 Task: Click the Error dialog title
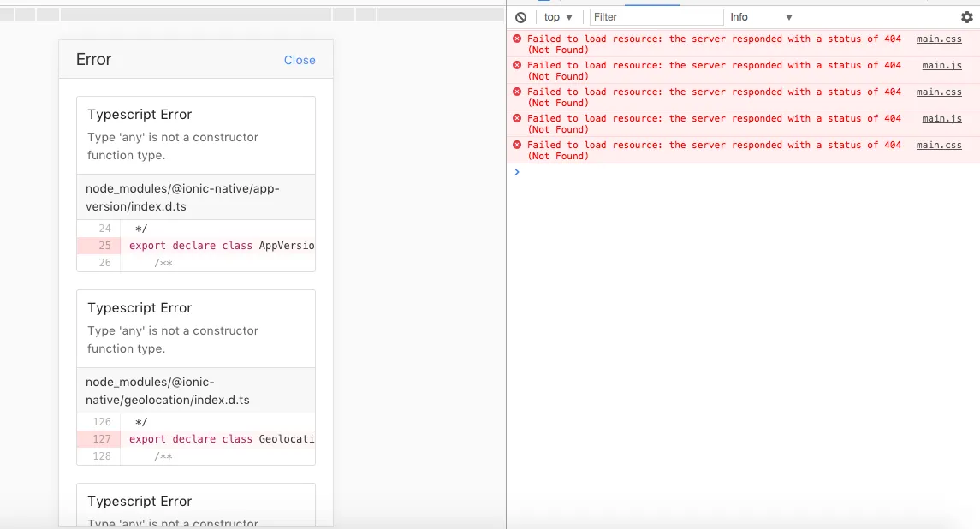click(x=94, y=59)
